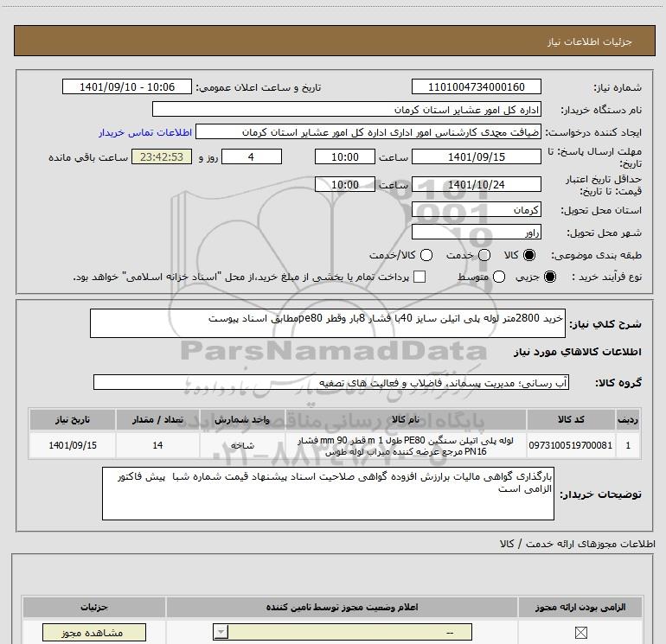This screenshot has height=644, width=666.
Task: Click the ایجاد کننده درخواست field
Action: [368, 132]
